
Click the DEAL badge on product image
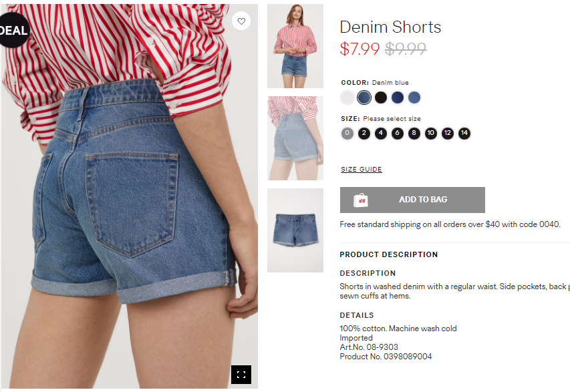click(x=14, y=30)
